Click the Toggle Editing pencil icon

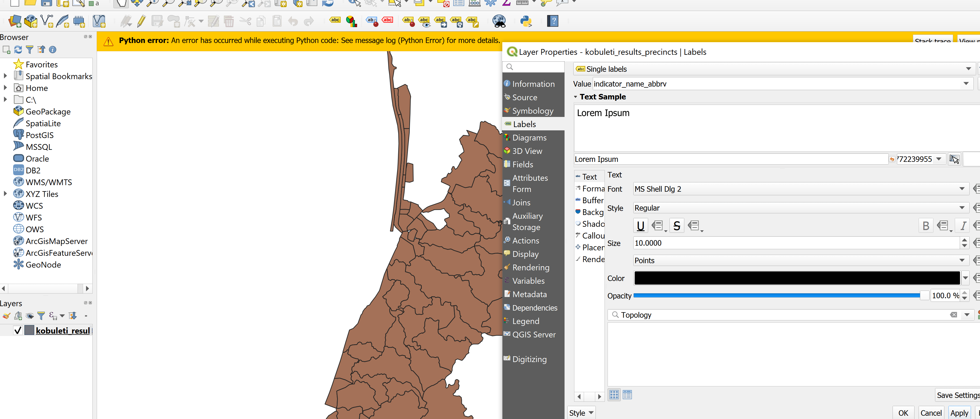pyautogui.click(x=141, y=21)
